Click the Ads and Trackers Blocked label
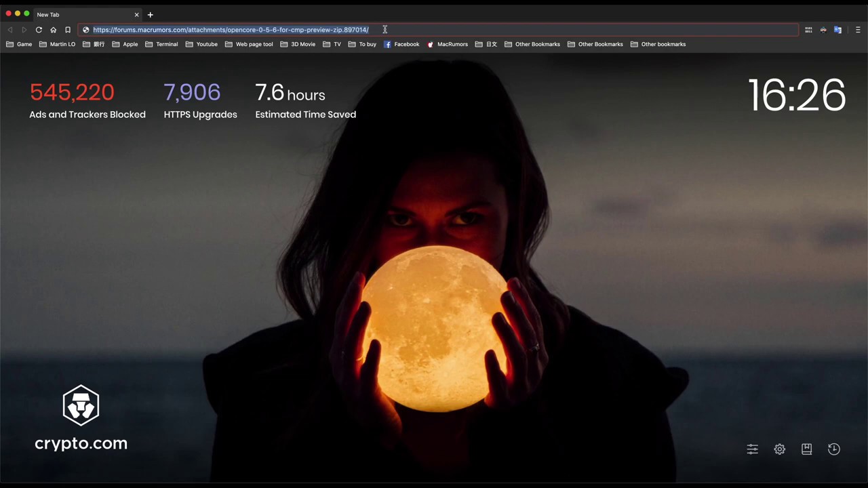This screenshot has height=488, width=868. pyautogui.click(x=87, y=115)
